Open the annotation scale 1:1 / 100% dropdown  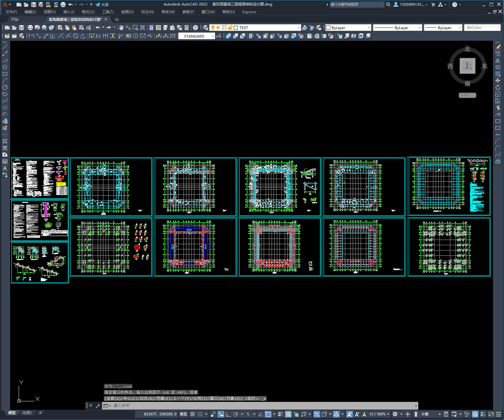pyautogui.click(x=379, y=414)
